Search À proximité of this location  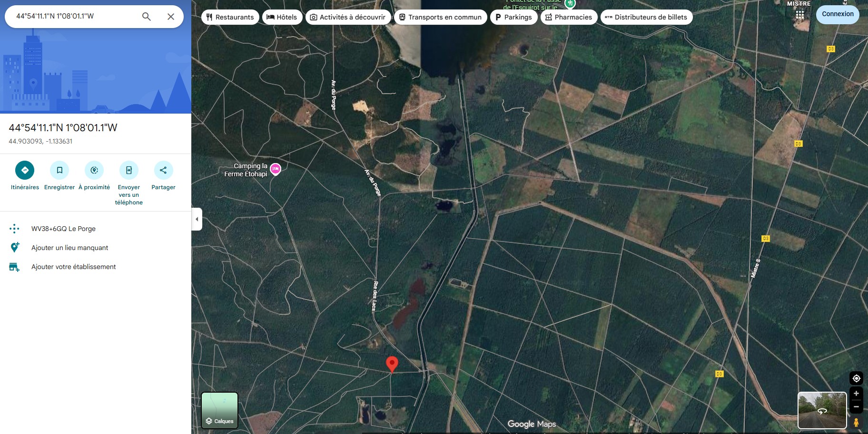tap(94, 170)
